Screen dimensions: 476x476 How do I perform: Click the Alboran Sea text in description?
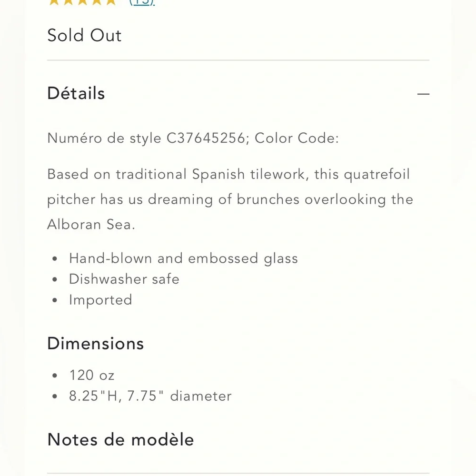click(x=91, y=225)
